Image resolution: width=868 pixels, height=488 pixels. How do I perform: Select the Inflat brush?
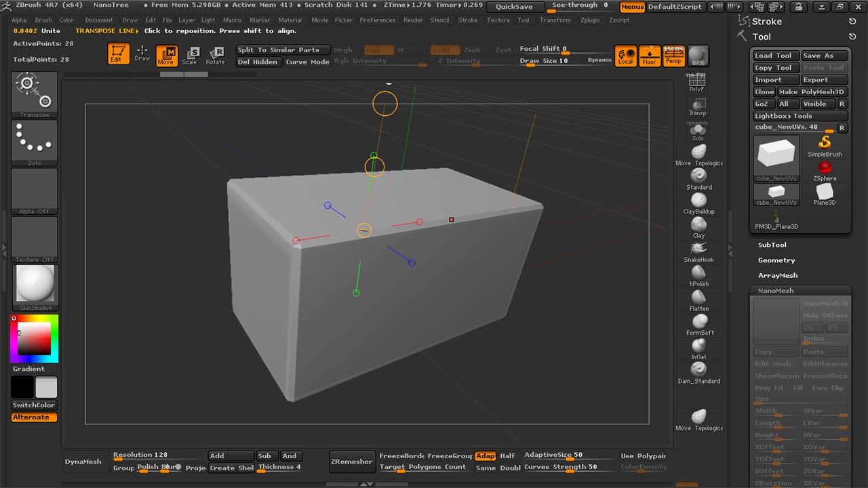(x=699, y=348)
